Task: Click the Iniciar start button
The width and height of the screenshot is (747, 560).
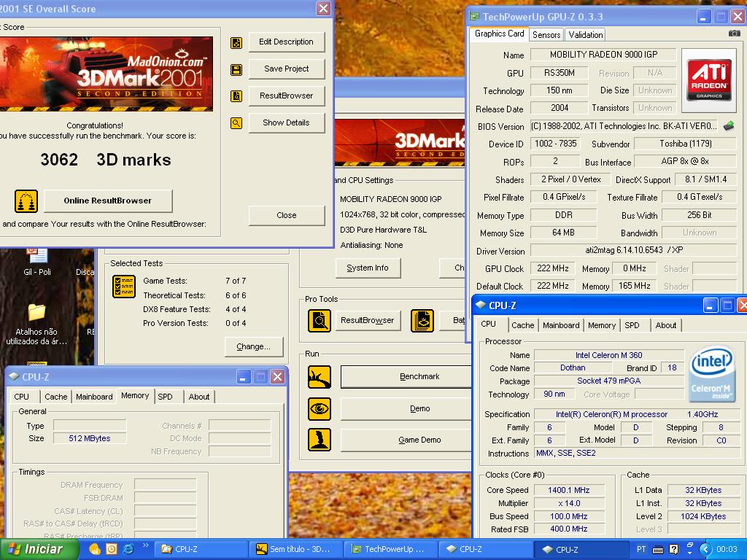Action: [x=38, y=549]
